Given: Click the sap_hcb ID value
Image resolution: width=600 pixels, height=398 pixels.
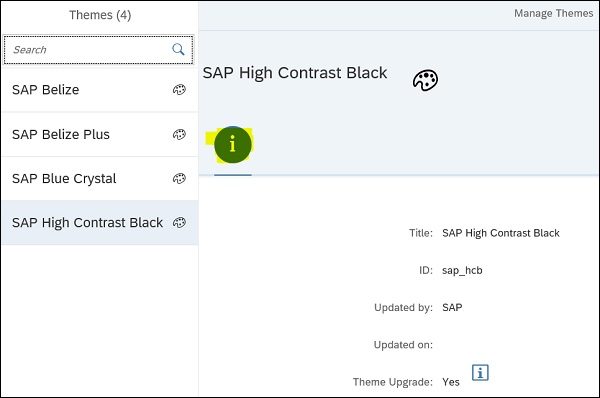Looking at the screenshot, I should pos(462,271).
